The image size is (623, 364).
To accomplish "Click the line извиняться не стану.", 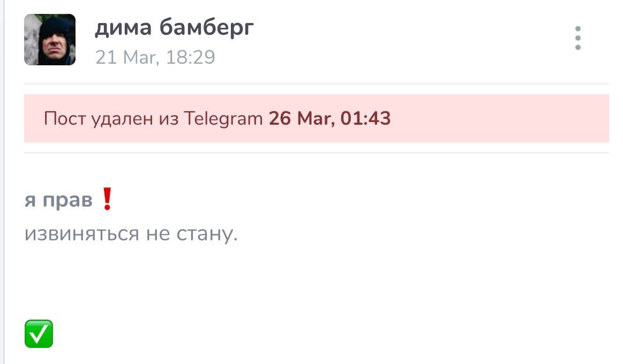I will point(131,234).
